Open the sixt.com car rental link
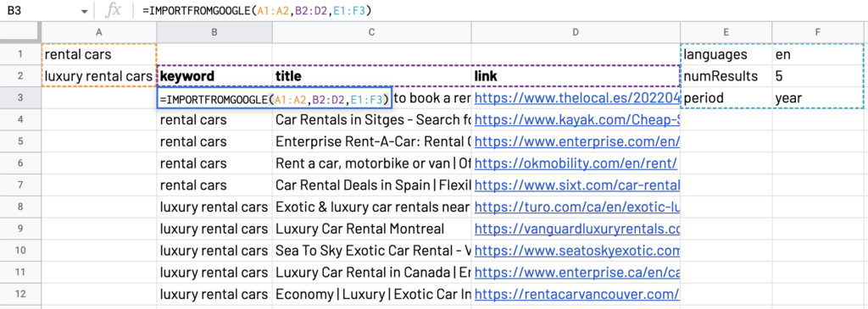 (x=577, y=185)
